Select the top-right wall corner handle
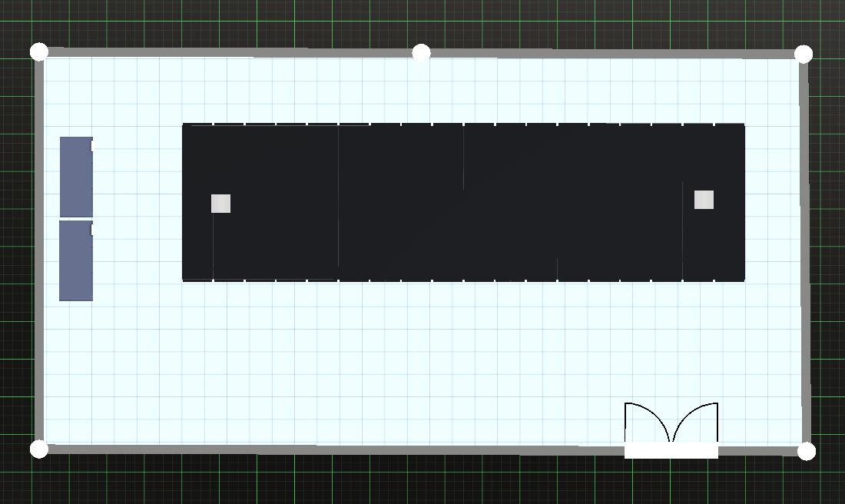This screenshot has height=504, width=845. (x=804, y=54)
